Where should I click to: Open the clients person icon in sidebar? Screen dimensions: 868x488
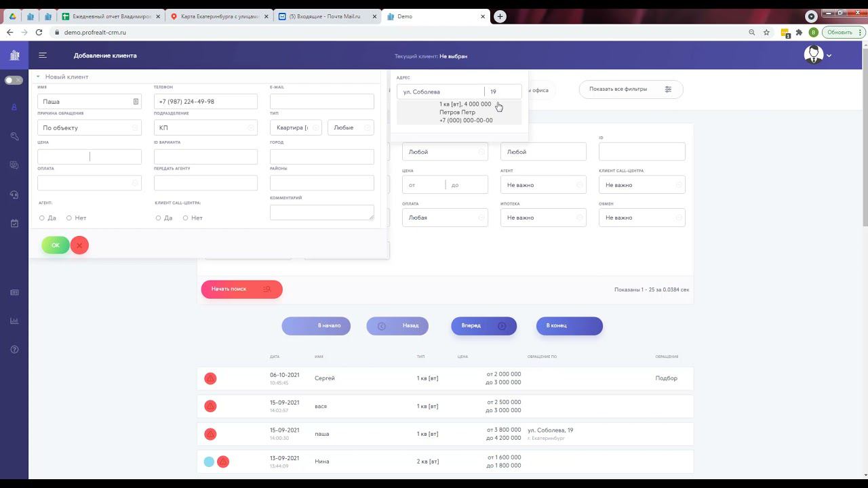pyautogui.click(x=14, y=108)
